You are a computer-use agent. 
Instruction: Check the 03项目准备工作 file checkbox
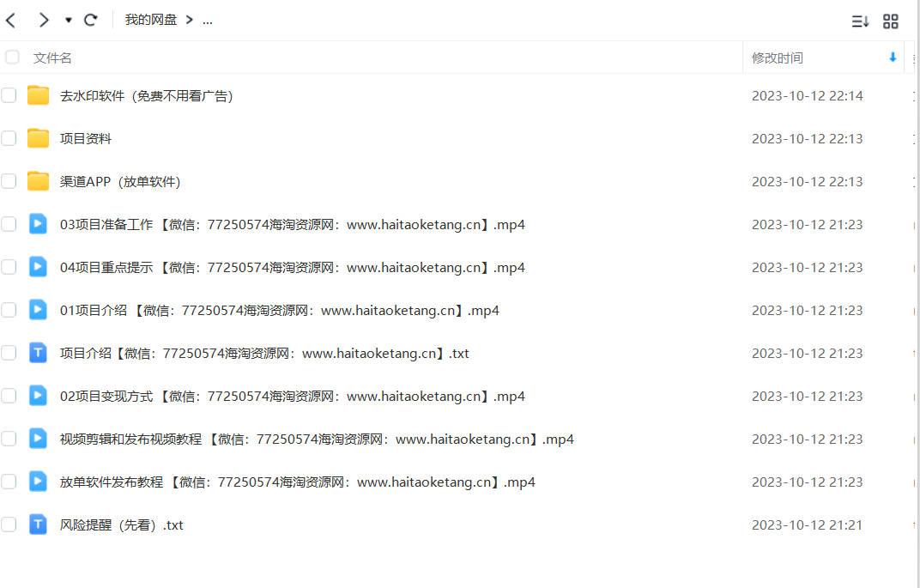9,223
